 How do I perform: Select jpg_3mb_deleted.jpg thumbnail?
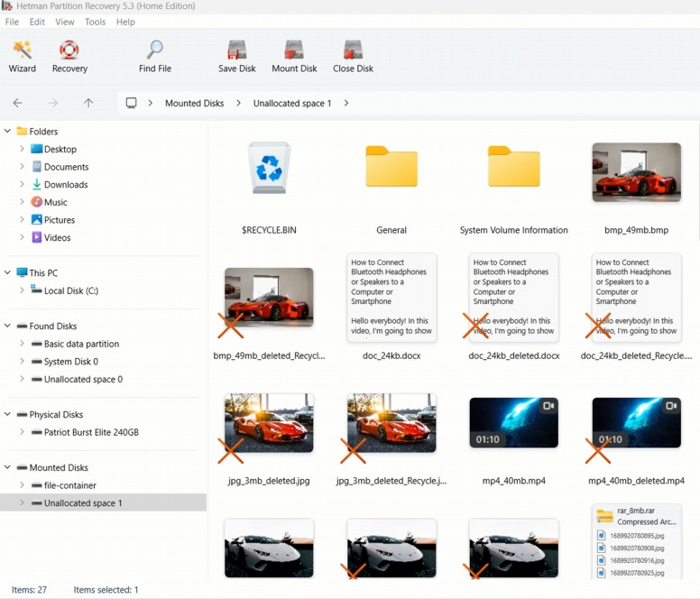[269, 423]
